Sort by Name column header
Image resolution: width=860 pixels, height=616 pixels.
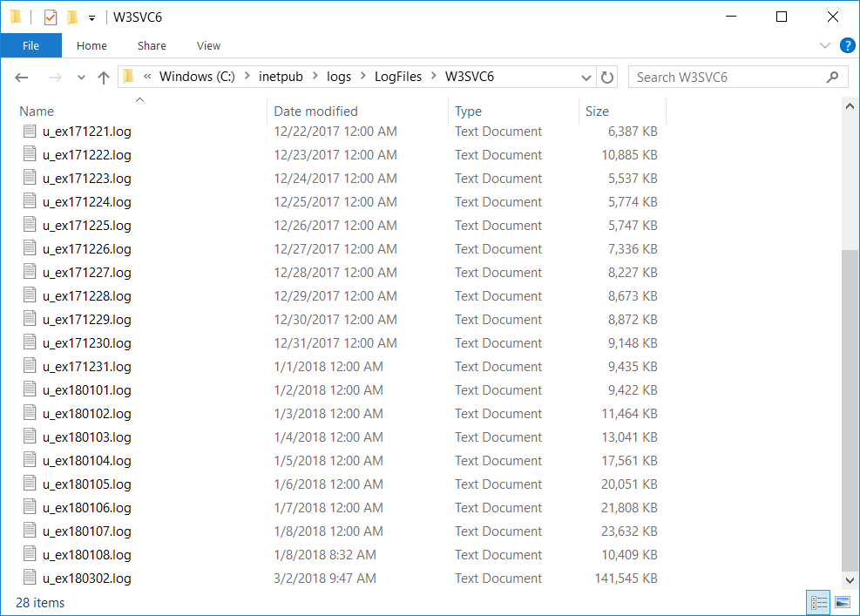point(37,112)
